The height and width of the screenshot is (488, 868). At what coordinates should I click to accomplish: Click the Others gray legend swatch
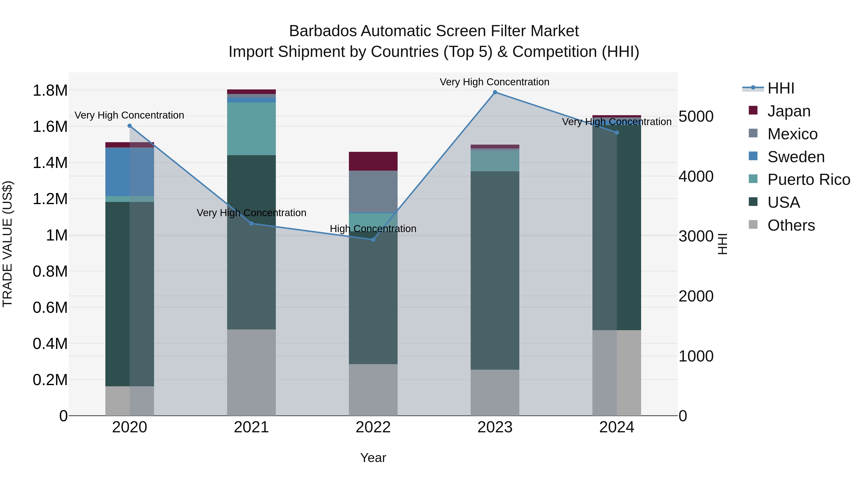753,225
